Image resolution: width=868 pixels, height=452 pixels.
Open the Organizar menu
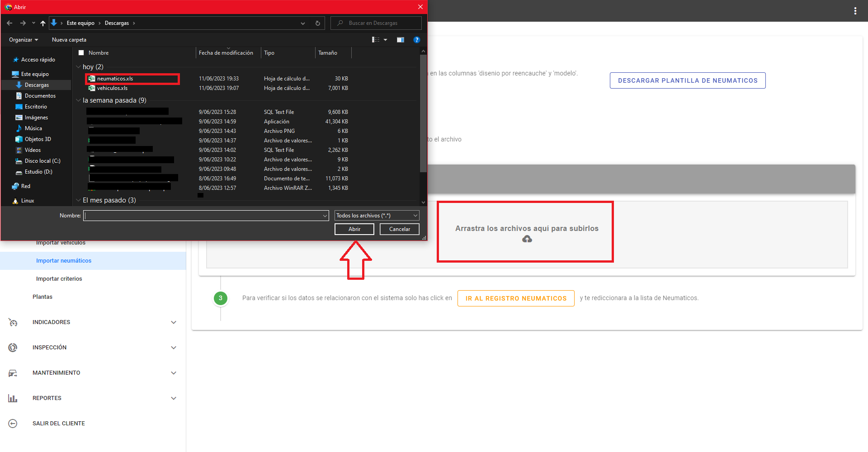(24, 40)
